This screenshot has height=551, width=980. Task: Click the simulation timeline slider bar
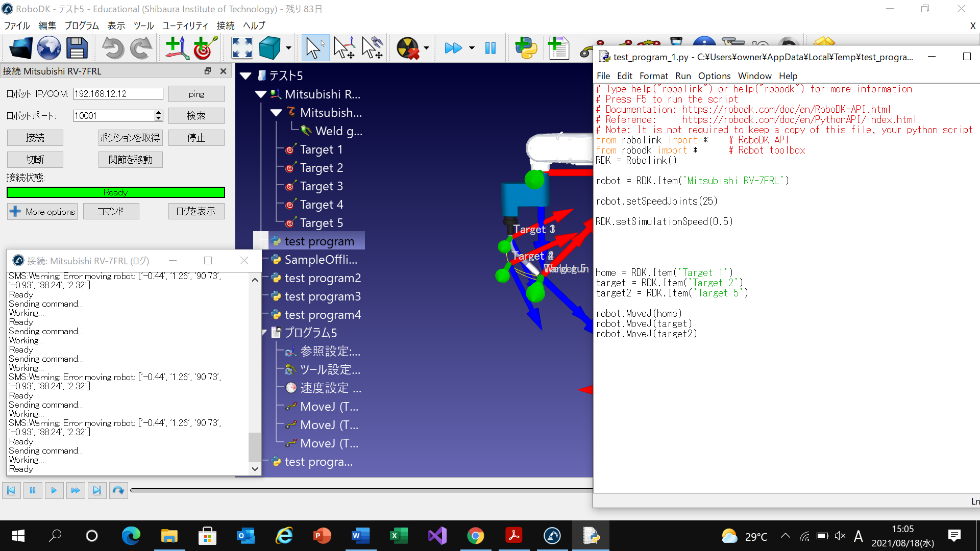(357, 490)
